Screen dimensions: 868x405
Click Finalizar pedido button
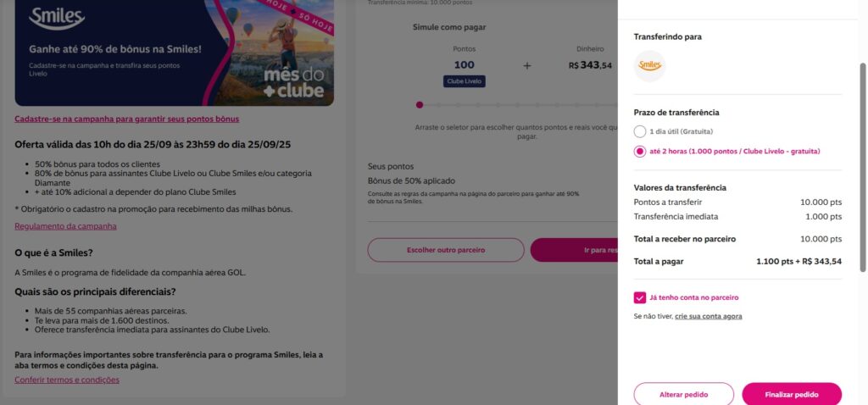[x=792, y=395]
